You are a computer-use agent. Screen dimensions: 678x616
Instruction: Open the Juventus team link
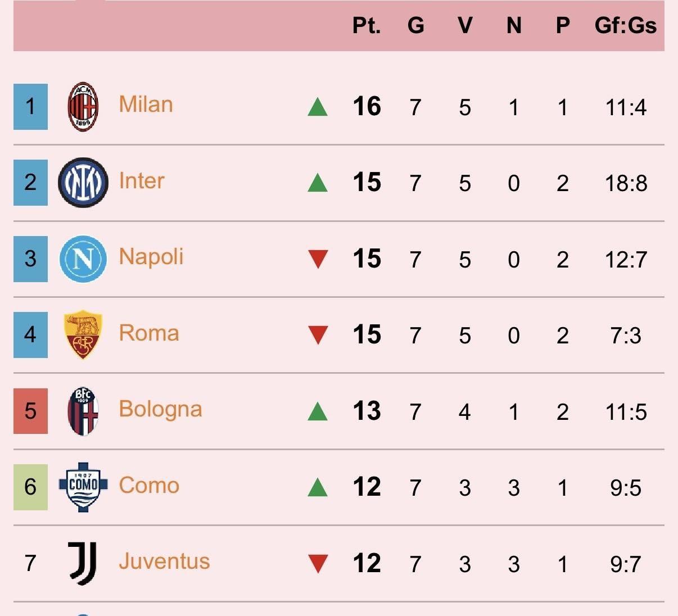coord(164,561)
